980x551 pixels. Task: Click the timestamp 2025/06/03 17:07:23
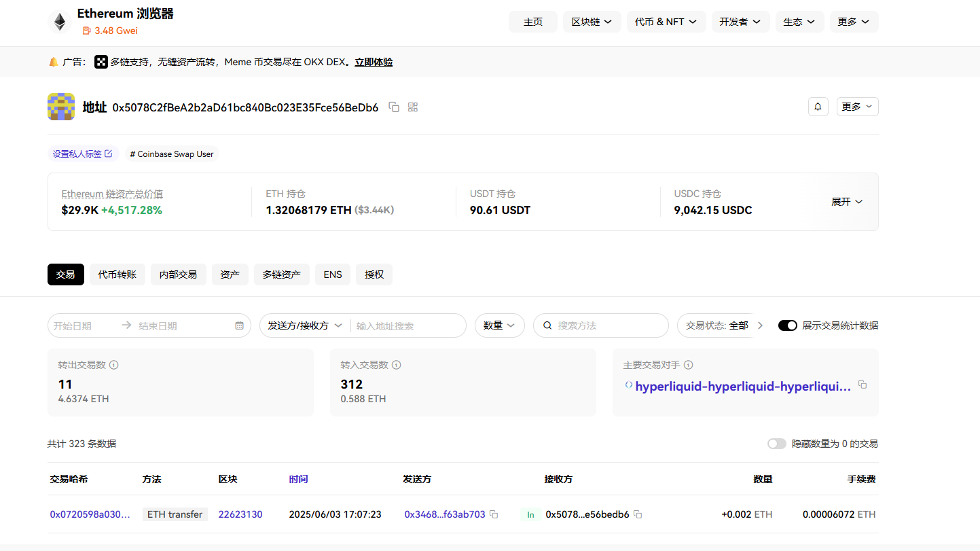(335, 514)
